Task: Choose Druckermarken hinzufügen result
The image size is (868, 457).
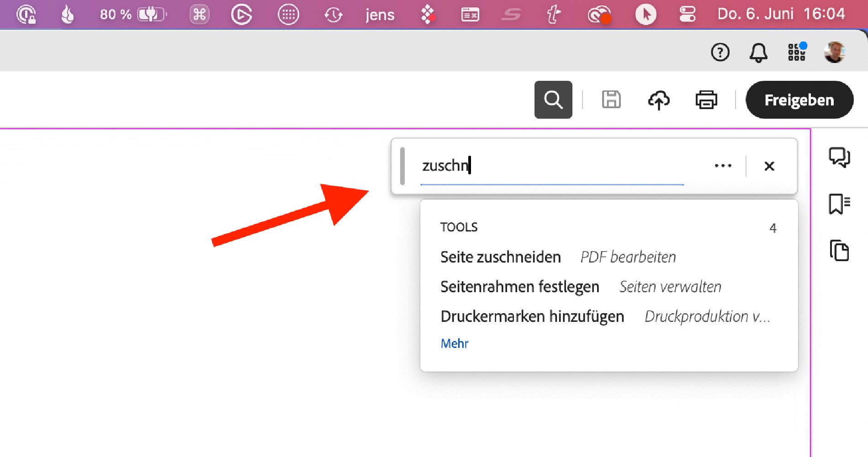Action: click(x=532, y=316)
